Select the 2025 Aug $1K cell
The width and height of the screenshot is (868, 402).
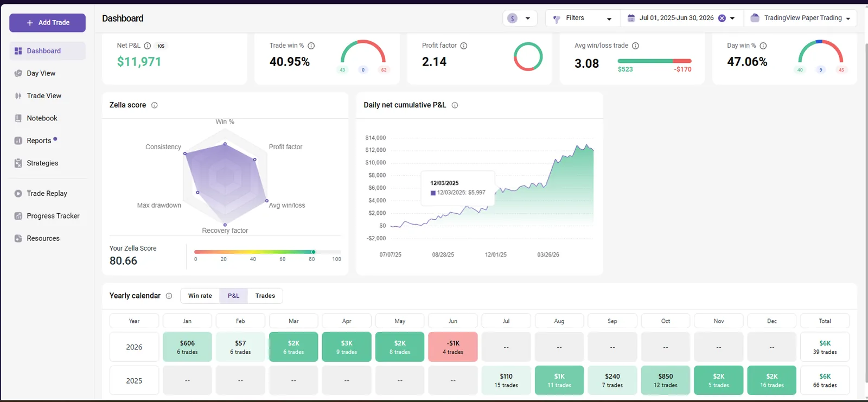559,380
